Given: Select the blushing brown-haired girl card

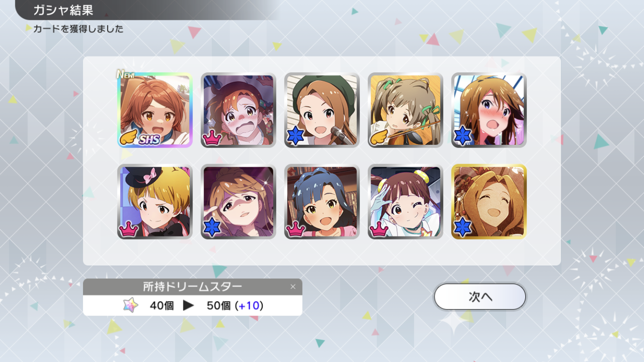Looking at the screenshot, I should (489, 110).
